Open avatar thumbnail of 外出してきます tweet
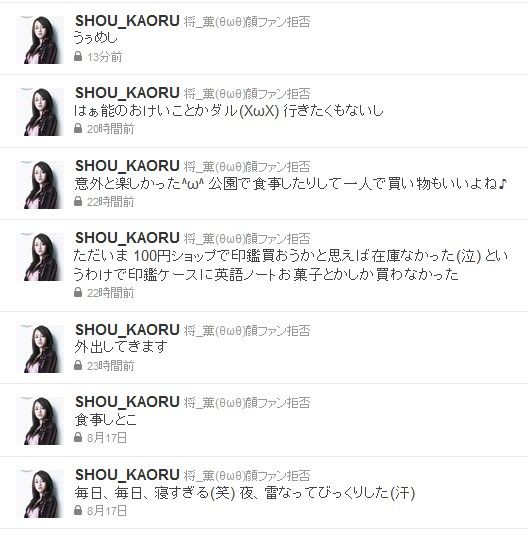Image resolution: width=527 pixels, height=535 pixels. point(40,349)
